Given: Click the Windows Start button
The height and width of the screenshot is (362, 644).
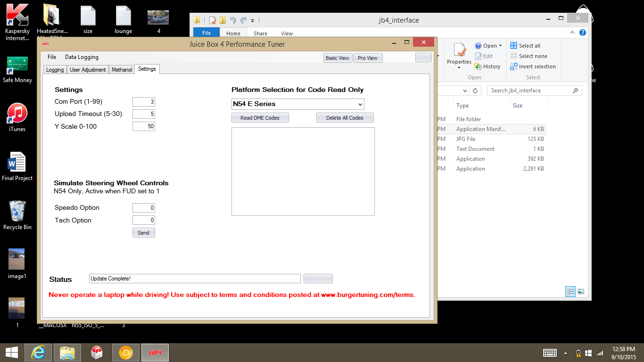Looking at the screenshot, I should pyautogui.click(x=12, y=353).
